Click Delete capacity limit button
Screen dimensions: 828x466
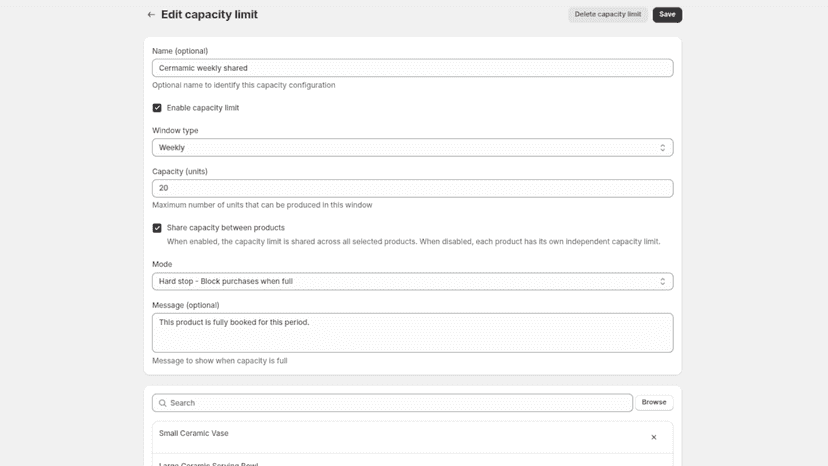click(608, 15)
